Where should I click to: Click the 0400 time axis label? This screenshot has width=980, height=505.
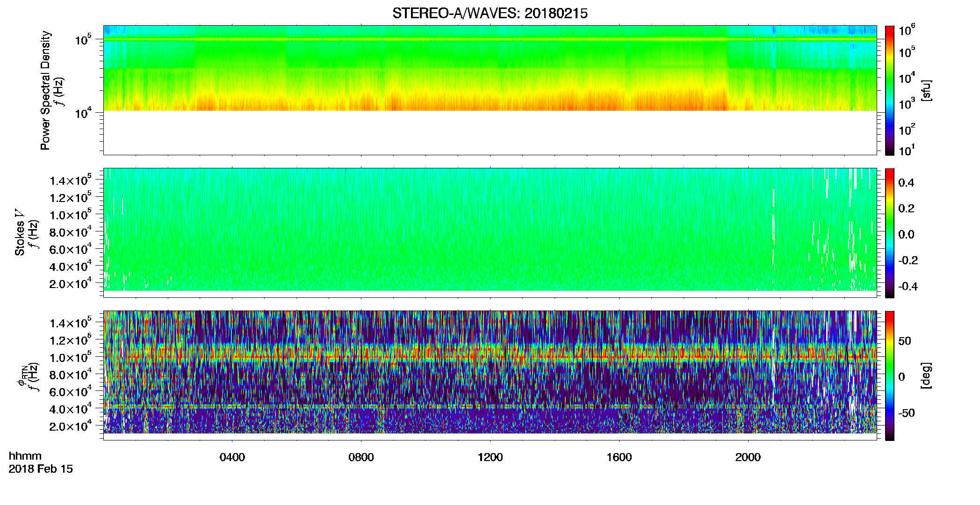pyautogui.click(x=232, y=457)
